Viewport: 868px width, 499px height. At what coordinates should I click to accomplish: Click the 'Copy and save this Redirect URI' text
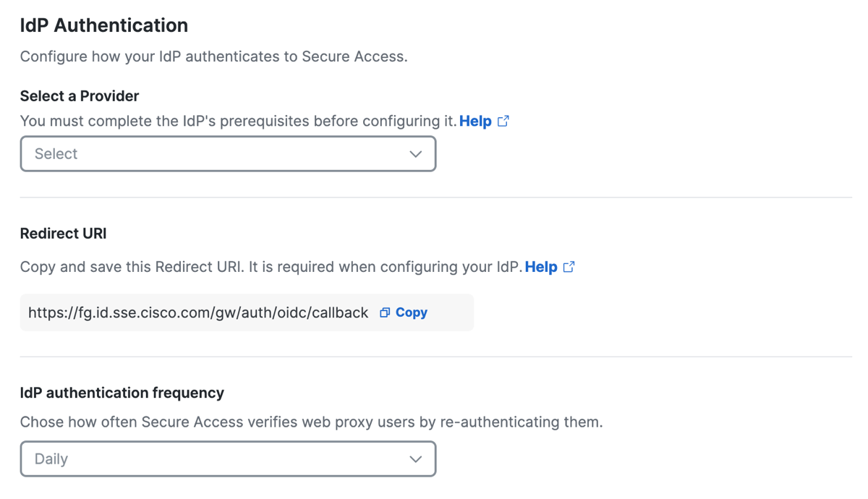coord(271,267)
